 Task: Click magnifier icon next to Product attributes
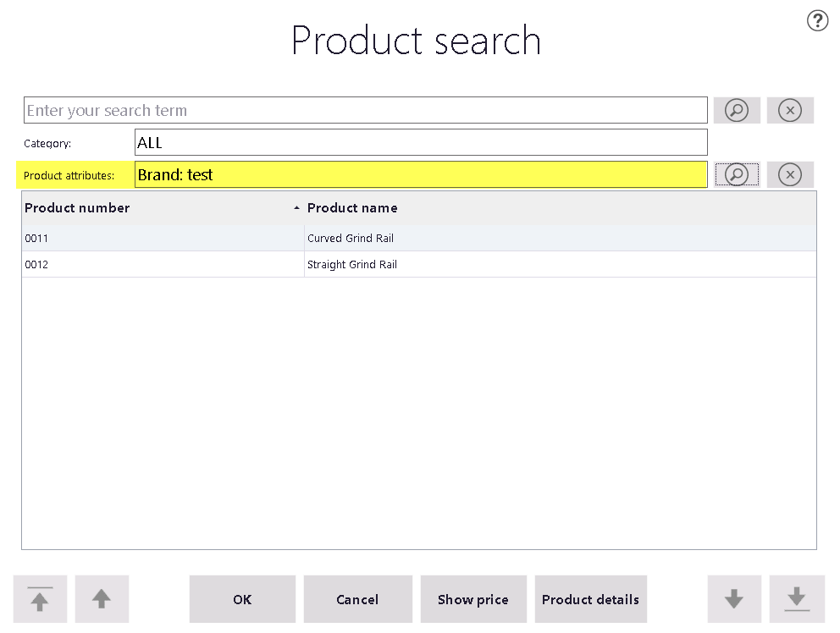tap(737, 174)
